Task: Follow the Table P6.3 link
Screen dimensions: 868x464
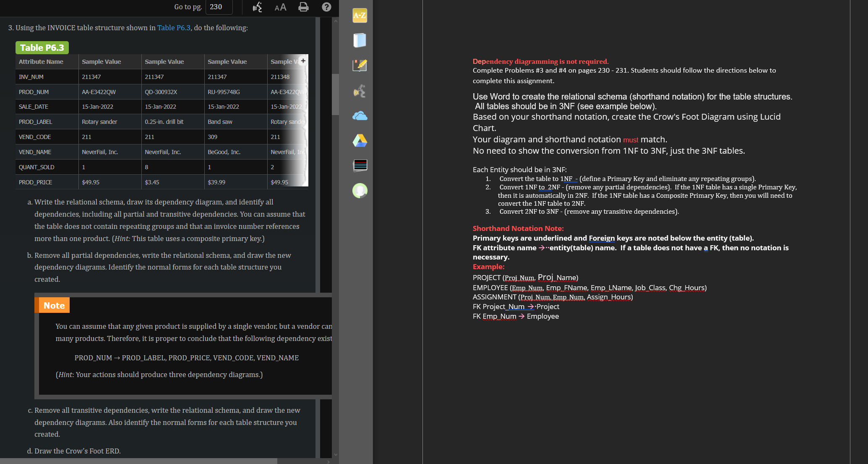Action: click(174, 28)
